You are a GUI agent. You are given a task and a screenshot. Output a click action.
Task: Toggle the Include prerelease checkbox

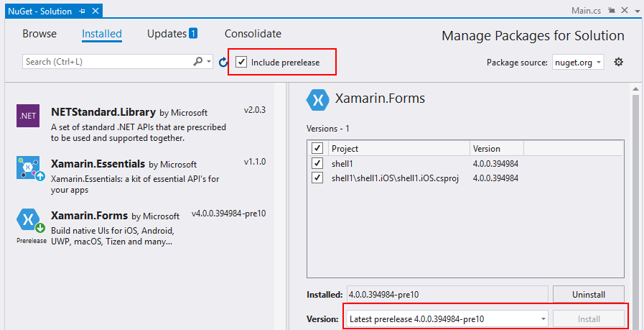click(242, 63)
